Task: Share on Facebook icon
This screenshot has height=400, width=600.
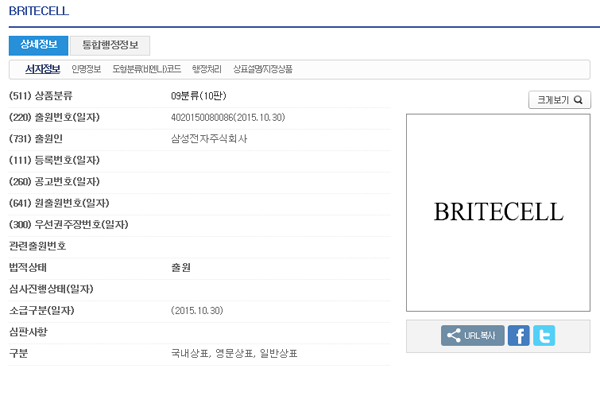Action: (518, 336)
